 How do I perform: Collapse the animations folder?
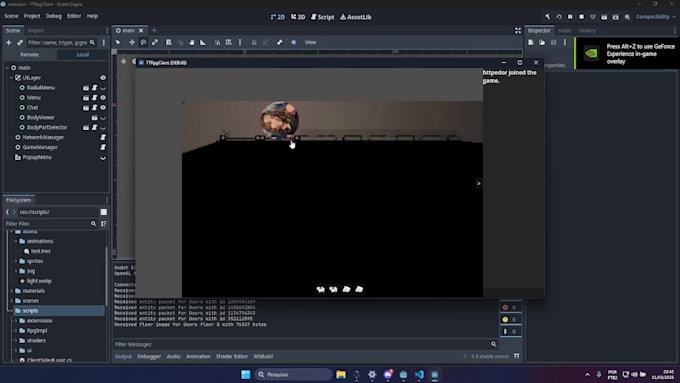[16, 241]
